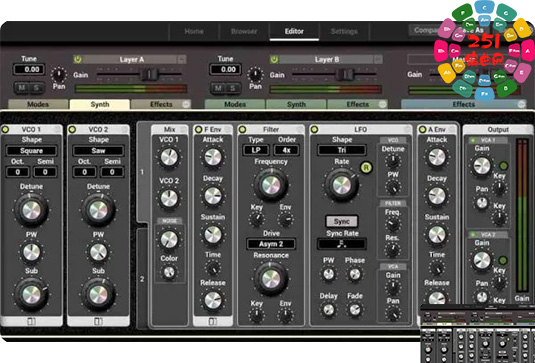Click Mix VCO 1 level knob
The height and width of the screenshot is (363, 535).
169,157
